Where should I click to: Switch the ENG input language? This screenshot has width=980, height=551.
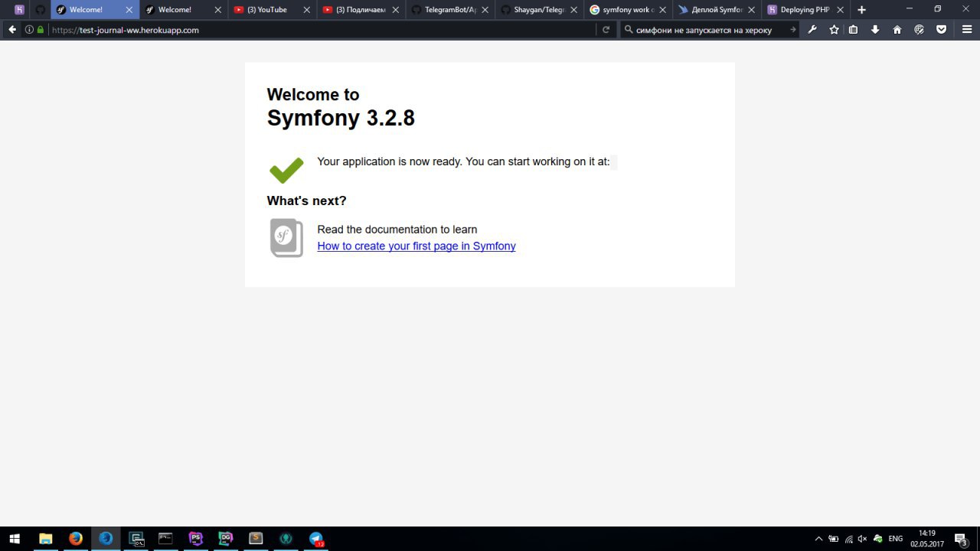pos(895,539)
